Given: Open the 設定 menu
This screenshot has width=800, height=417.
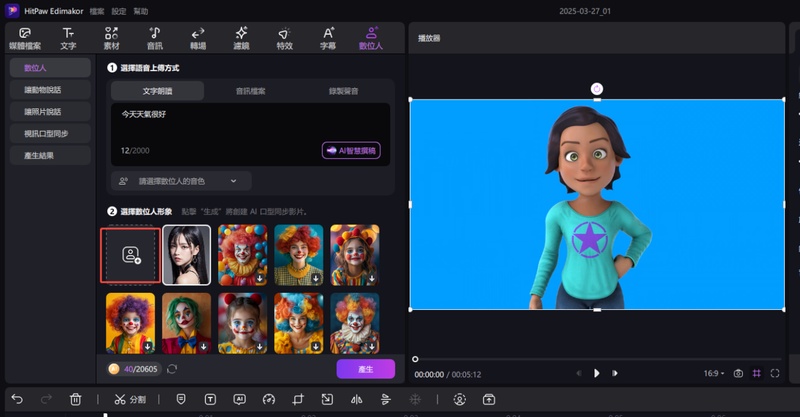Looking at the screenshot, I should (119, 11).
